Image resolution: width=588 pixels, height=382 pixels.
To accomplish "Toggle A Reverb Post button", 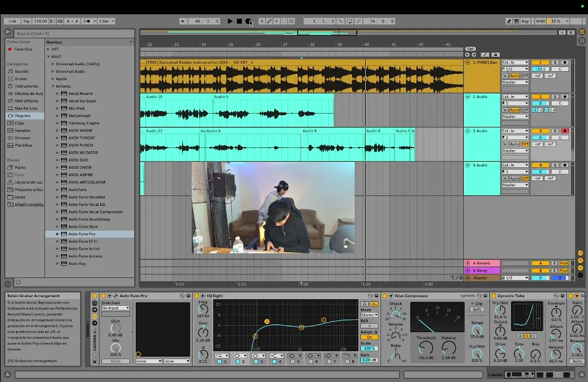I will coord(564,263).
